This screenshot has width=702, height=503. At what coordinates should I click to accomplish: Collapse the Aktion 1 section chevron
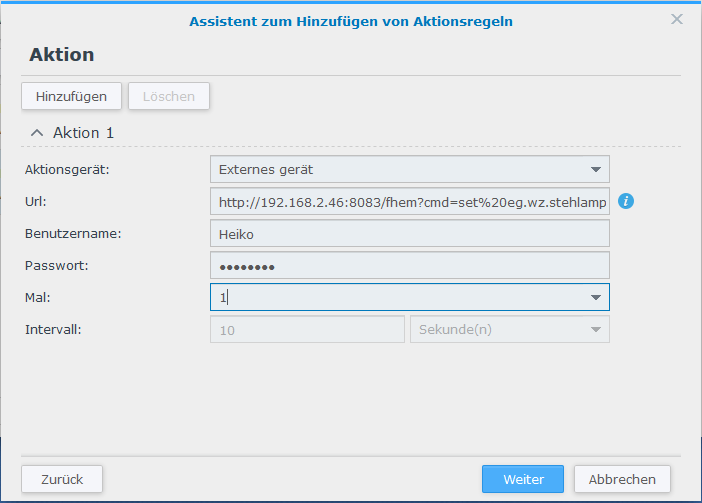[x=37, y=133]
